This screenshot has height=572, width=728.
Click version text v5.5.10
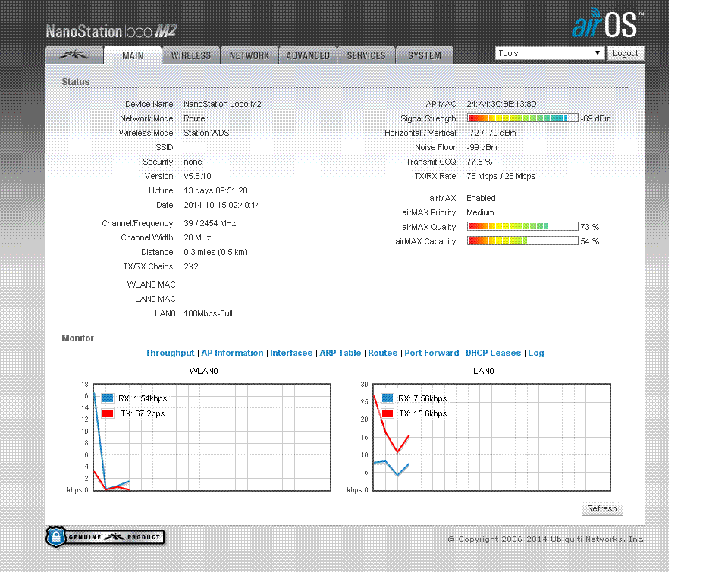(x=197, y=176)
